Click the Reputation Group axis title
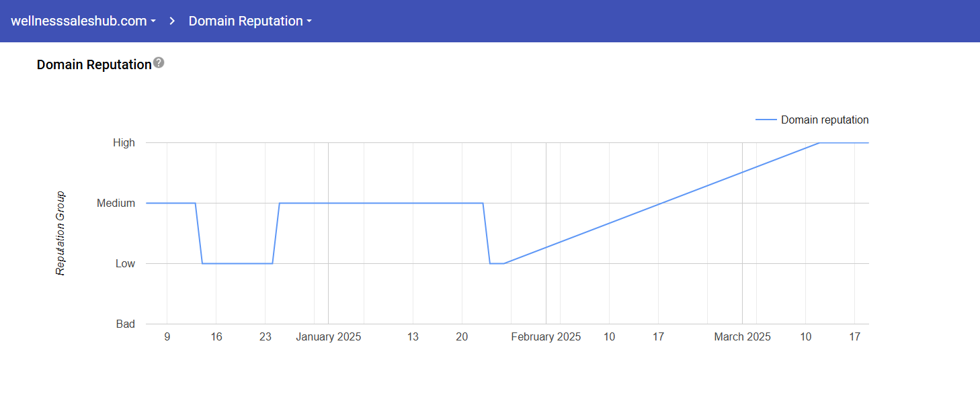The height and width of the screenshot is (411, 980). click(x=60, y=233)
